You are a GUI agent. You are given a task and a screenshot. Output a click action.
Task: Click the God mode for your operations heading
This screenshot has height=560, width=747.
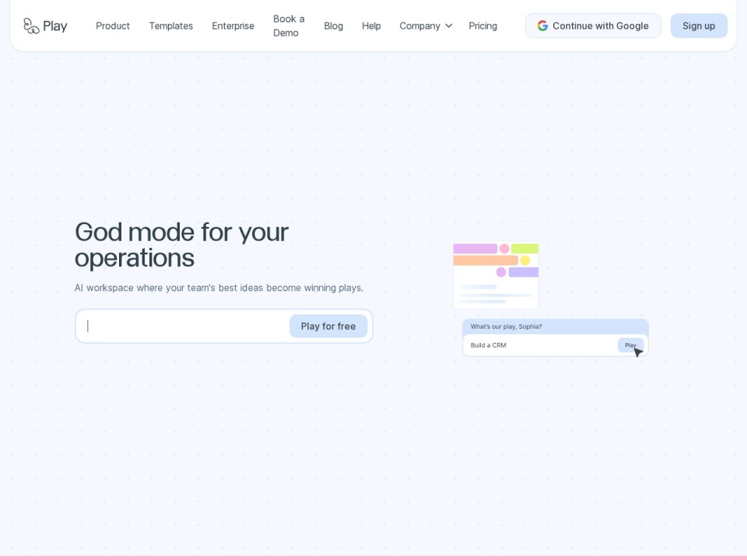[x=181, y=245]
